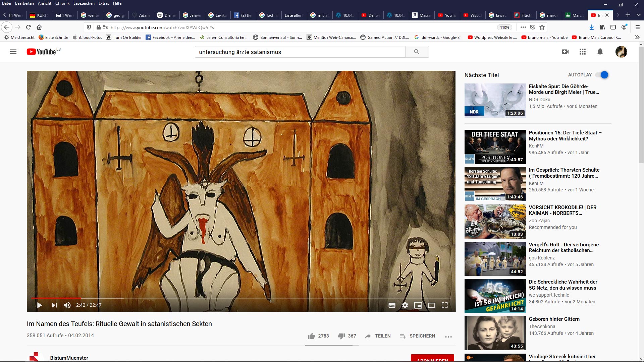Open the browser home page

coord(39,27)
